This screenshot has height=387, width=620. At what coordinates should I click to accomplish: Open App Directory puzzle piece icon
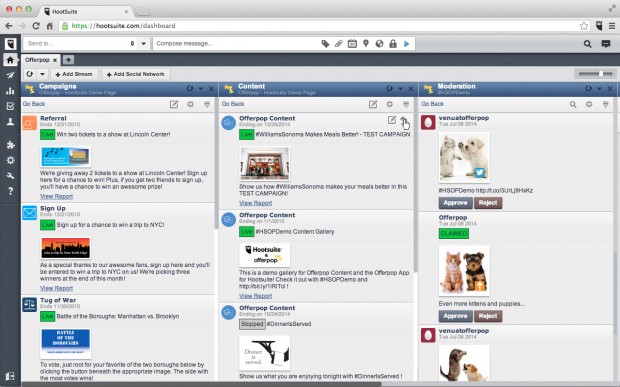pyautogui.click(x=10, y=145)
